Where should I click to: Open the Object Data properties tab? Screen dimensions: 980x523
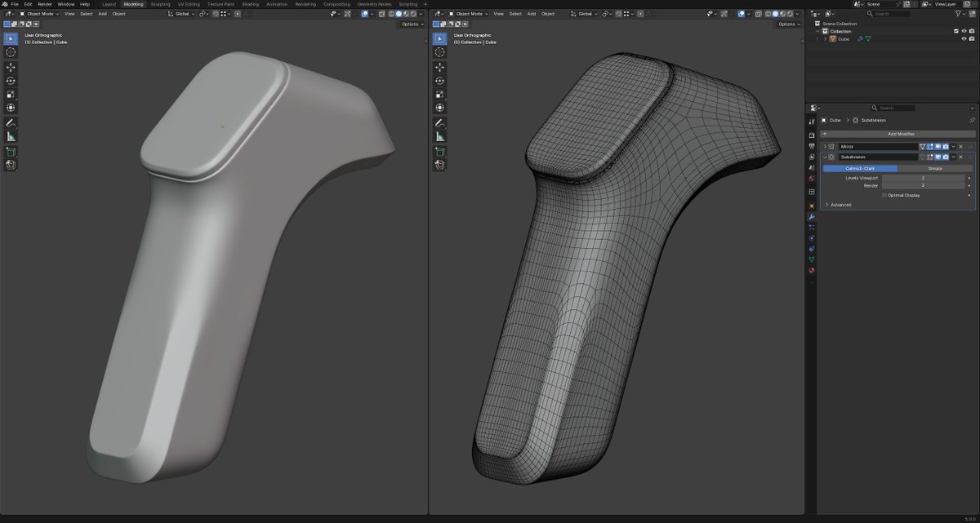pos(812,259)
